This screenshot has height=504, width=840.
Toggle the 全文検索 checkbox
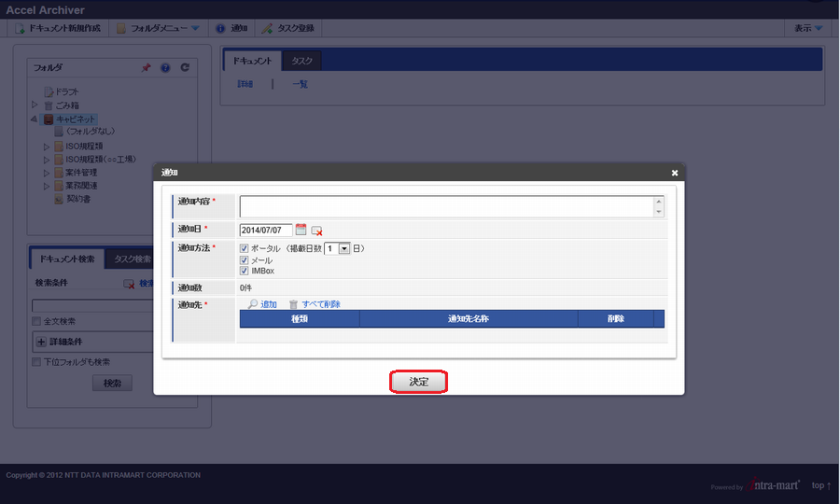(36, 321)
